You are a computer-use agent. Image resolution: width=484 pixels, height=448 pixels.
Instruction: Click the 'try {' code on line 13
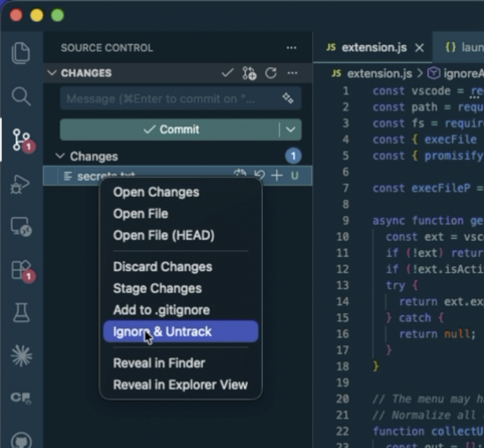coord(402,285)
